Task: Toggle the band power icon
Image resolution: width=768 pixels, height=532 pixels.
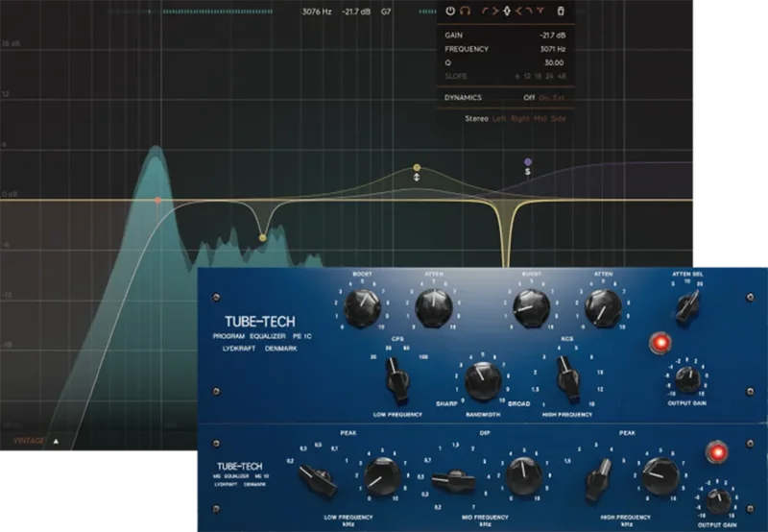Action: [450, 11]
